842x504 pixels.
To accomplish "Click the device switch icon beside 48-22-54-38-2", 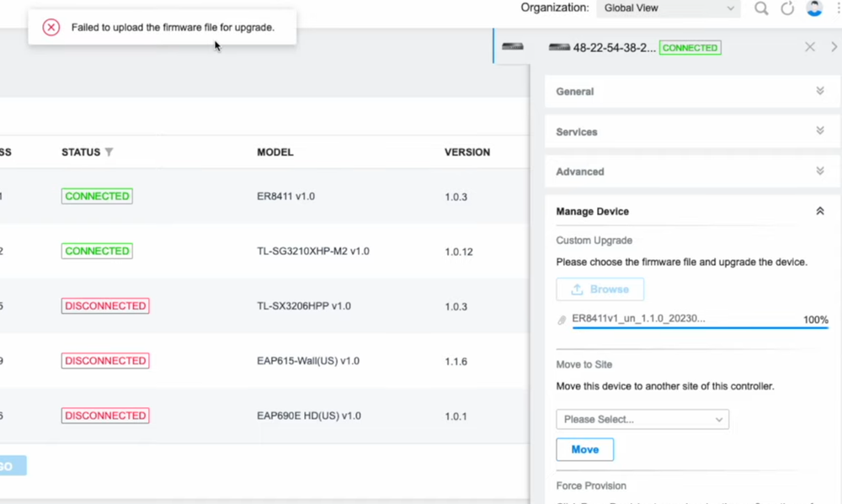I will [559, 48].
